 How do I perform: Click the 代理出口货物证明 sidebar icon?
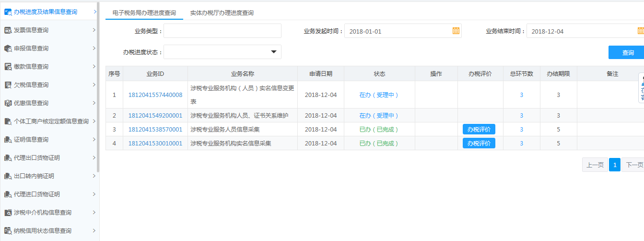coord(8,158)
